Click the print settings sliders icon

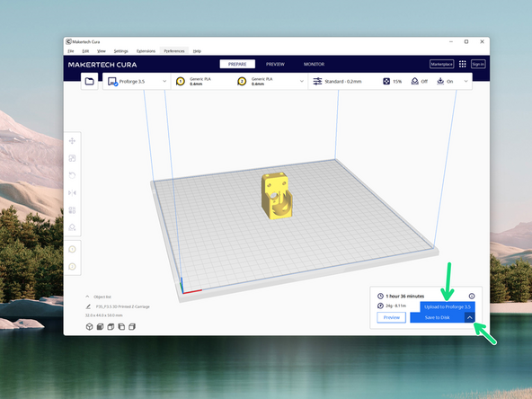pos(317,82)
